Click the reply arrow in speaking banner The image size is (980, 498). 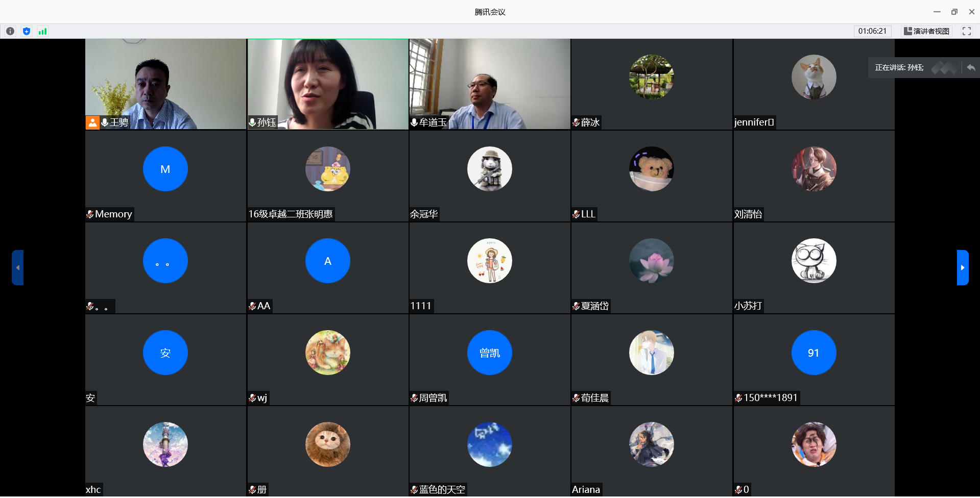point(971,67)
